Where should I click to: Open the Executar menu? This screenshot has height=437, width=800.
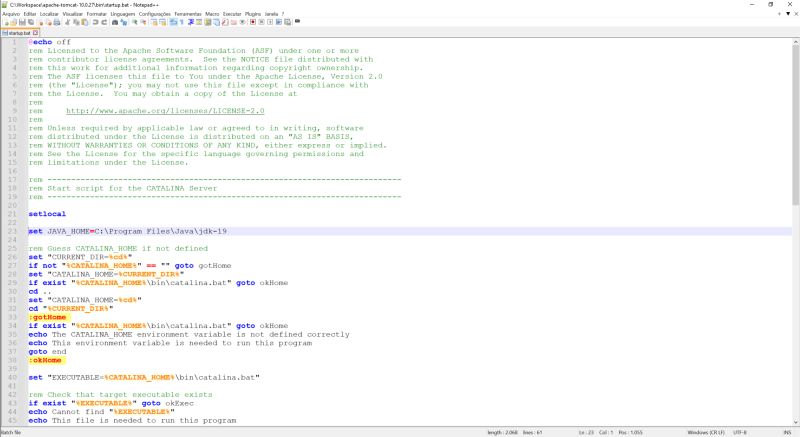(232, 14)
